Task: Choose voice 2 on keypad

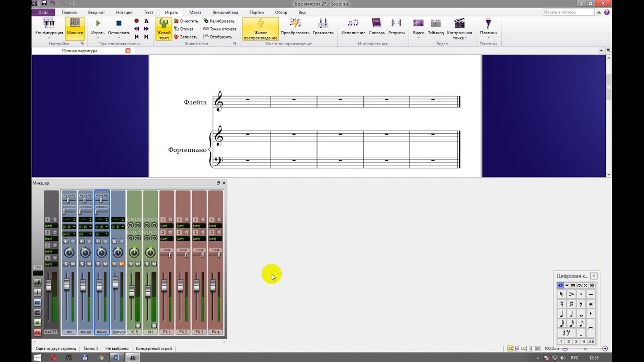Action: [x=569, y=342]
